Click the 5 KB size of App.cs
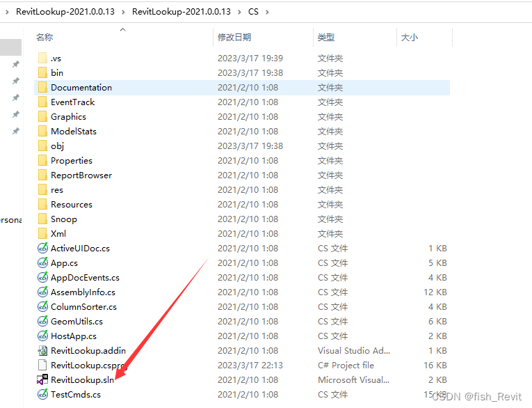Viewport: 532px width, 408px height. pos(437,263)
